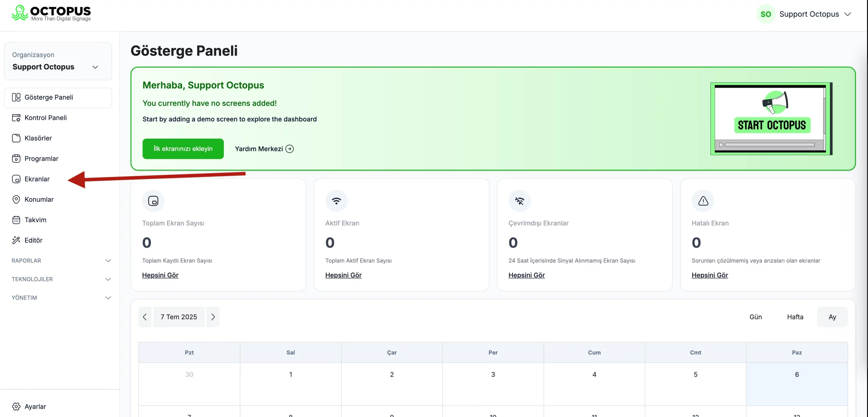This screenshot has height=417, width=868.
Task: Click the Aktif Ekran wifi icon
Action: coord(336,201)
